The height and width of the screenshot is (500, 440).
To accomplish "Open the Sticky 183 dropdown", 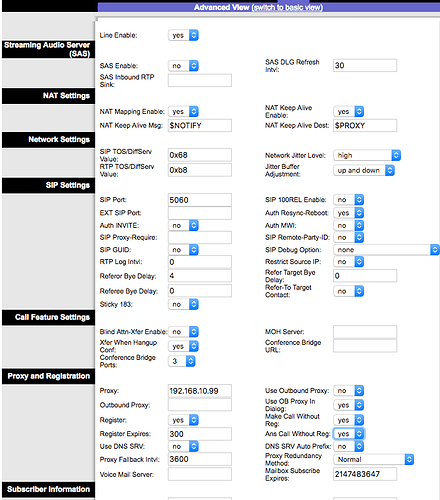I will click(x=183, y=304).
